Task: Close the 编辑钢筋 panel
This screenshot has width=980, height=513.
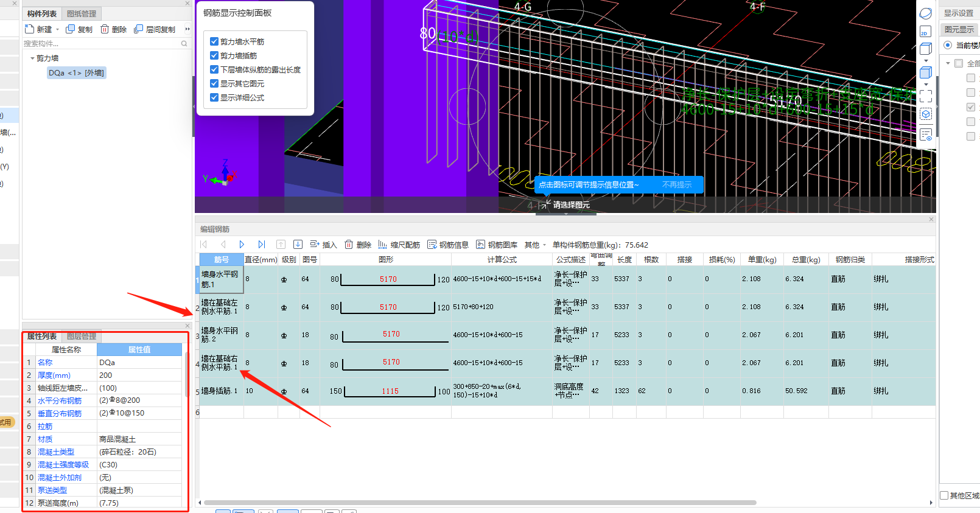Action: (x=931, y=220)
